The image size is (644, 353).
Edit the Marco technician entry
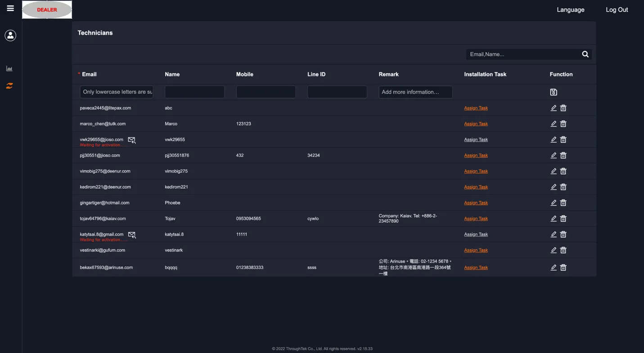553,123
